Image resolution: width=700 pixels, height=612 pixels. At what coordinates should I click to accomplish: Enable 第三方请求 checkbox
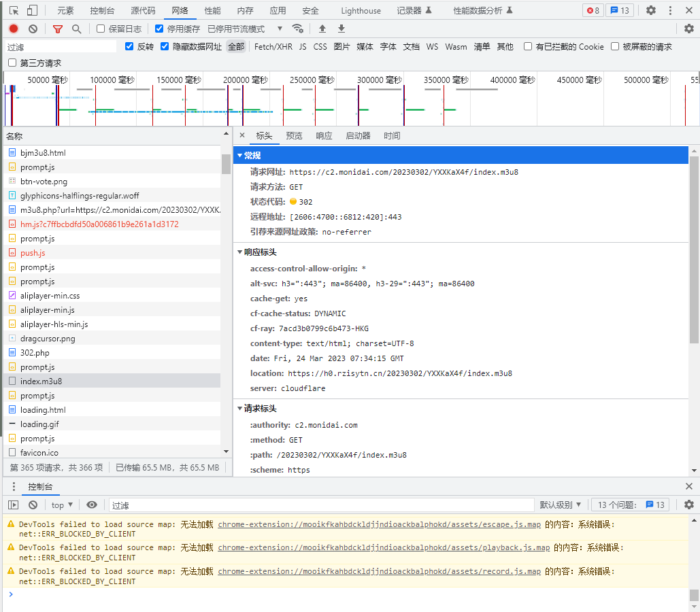[x=12, y=63]
